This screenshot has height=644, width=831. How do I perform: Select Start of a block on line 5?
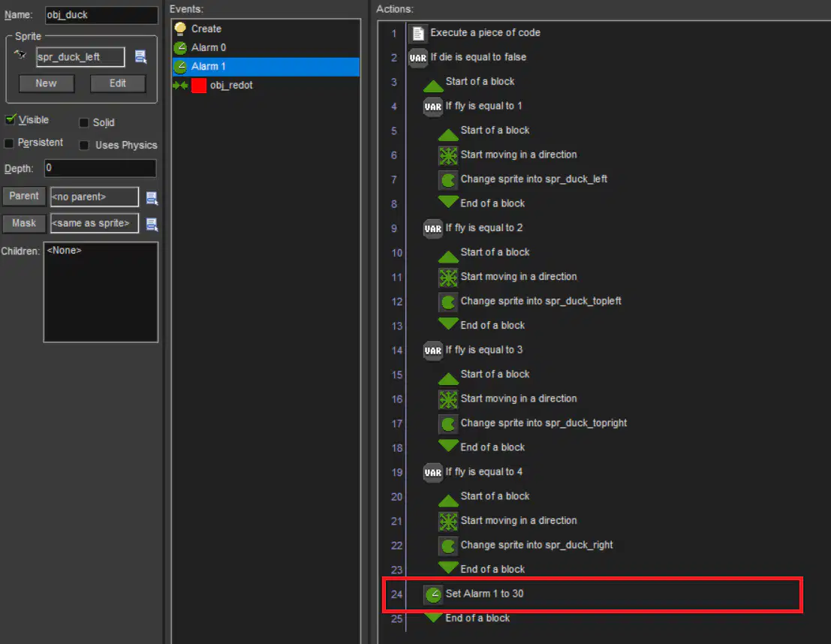click(483, 131)
